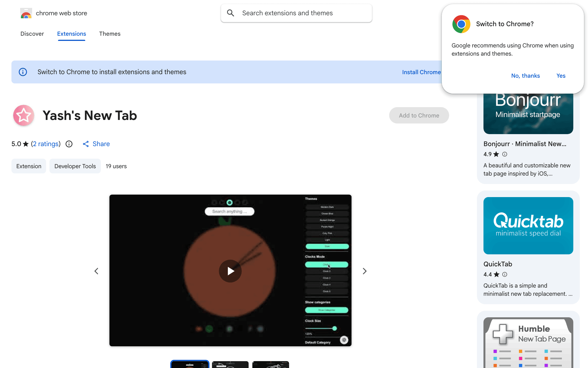588x368 pixels.
Task: Click the Install Chrome link
Action: coord(421,72)
